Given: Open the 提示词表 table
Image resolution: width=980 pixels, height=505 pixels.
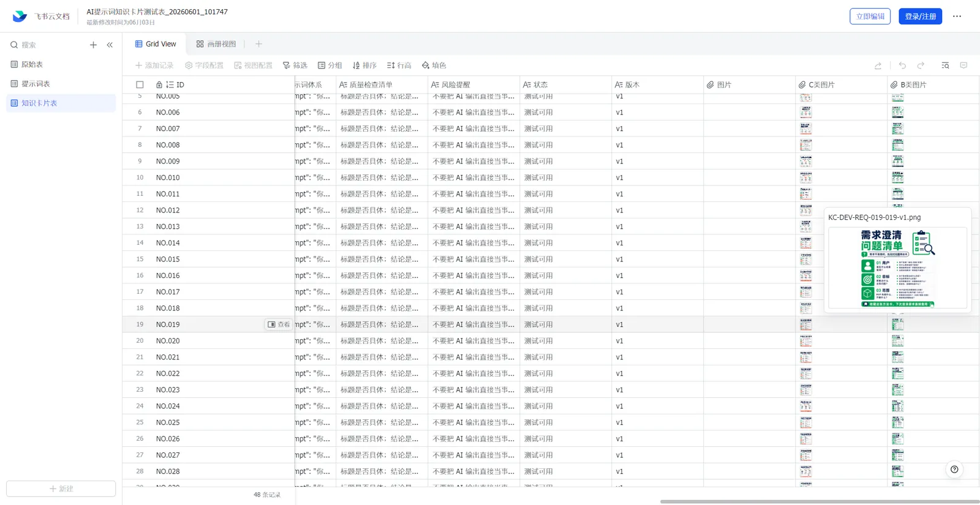Looking at the screenshot, I should pos(61,84).
